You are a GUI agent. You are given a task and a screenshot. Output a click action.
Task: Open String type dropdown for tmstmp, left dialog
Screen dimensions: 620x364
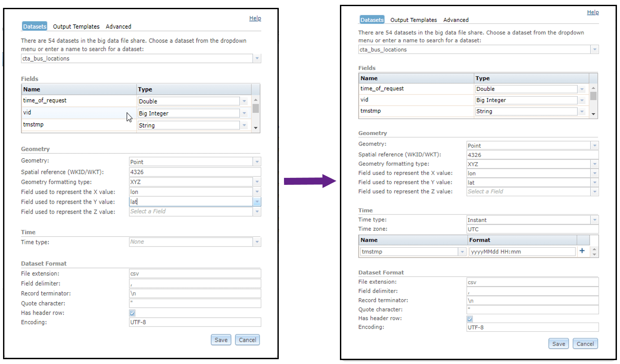[244, 125]
